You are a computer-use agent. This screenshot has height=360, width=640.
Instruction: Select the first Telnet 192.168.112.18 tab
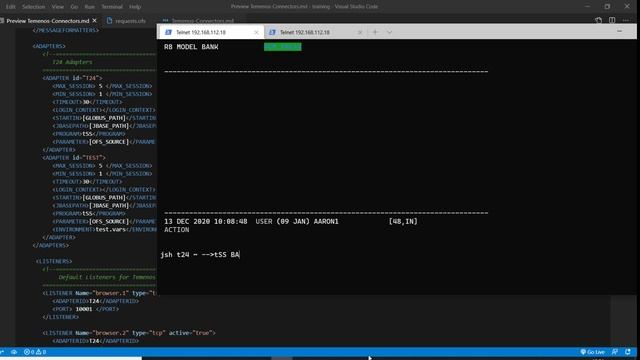click(x=200, y=32)
